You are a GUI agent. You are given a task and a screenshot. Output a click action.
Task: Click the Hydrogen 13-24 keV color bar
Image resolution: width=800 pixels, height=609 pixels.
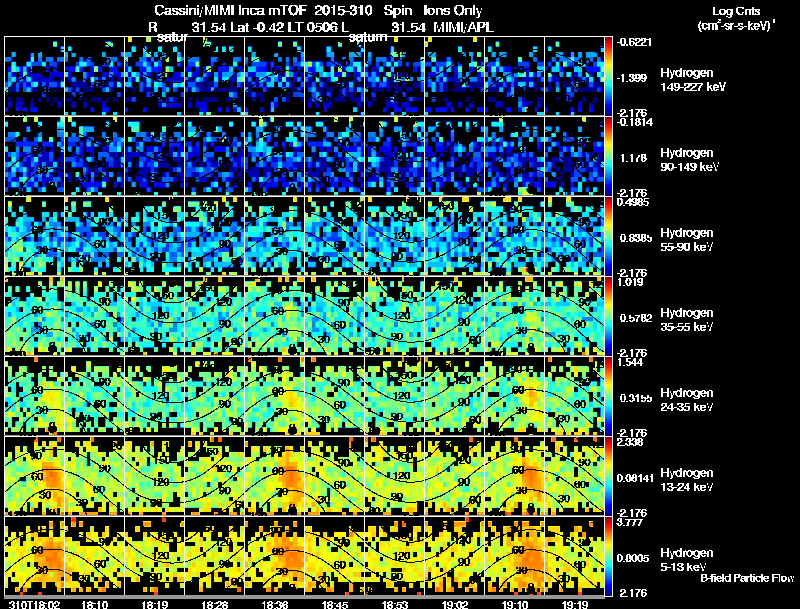point(608,476)
